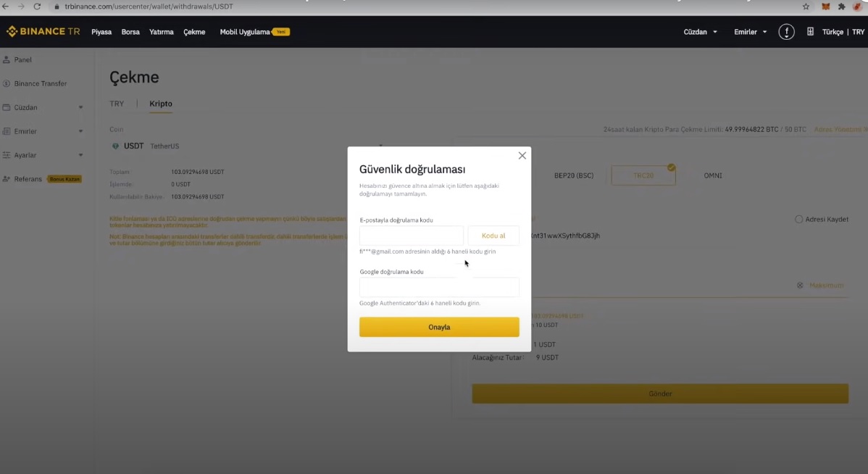The width and height of the screenshot is (868, 474).
Task: Click the app download icon beside Türkçe
Action: click(x=811, y=32)
